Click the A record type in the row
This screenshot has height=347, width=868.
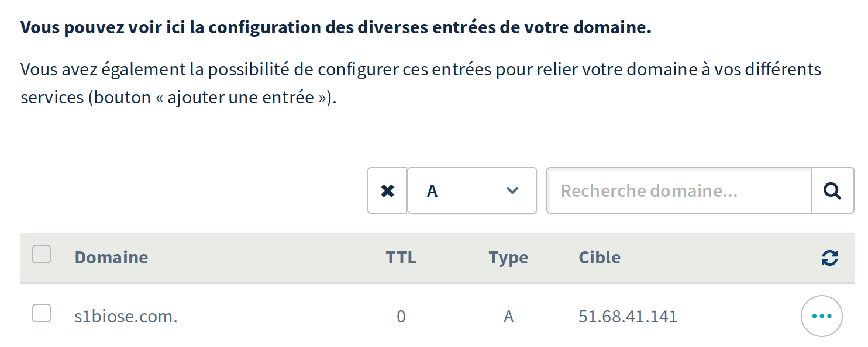click(508, 317)
